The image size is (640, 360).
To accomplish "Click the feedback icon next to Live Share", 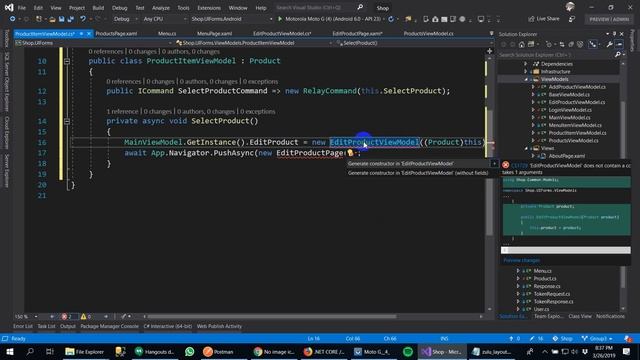I will (572, 19).
